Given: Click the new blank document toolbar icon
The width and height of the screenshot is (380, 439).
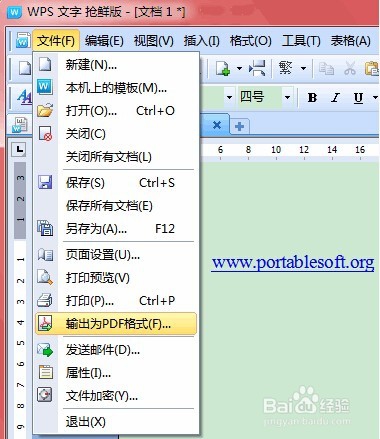Looking at the screenshot, I should coord(25,68).
